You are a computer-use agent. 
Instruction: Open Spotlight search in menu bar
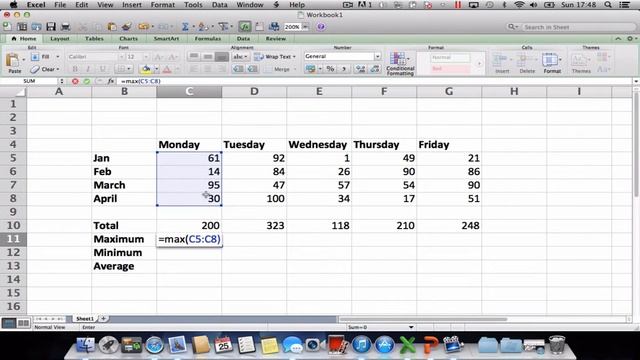608,5
